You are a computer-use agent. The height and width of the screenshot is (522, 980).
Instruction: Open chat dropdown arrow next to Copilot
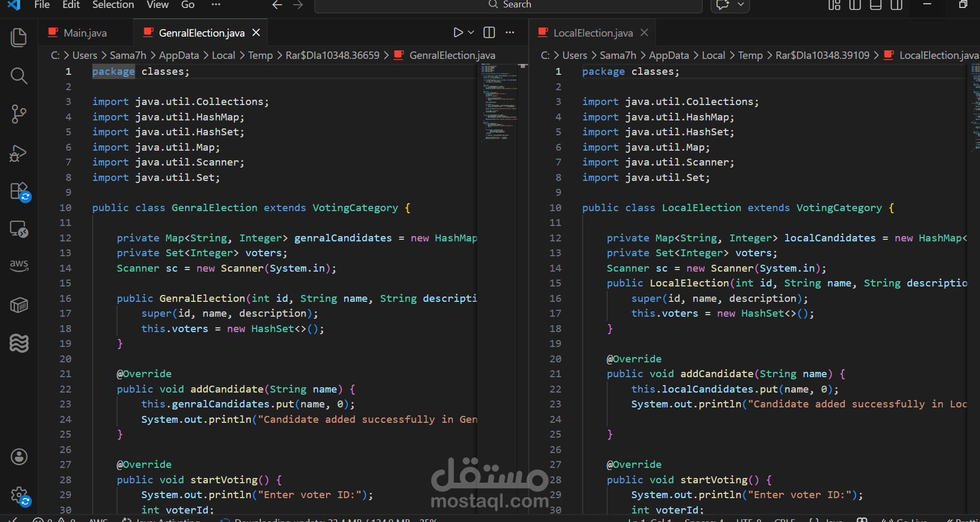741,5
